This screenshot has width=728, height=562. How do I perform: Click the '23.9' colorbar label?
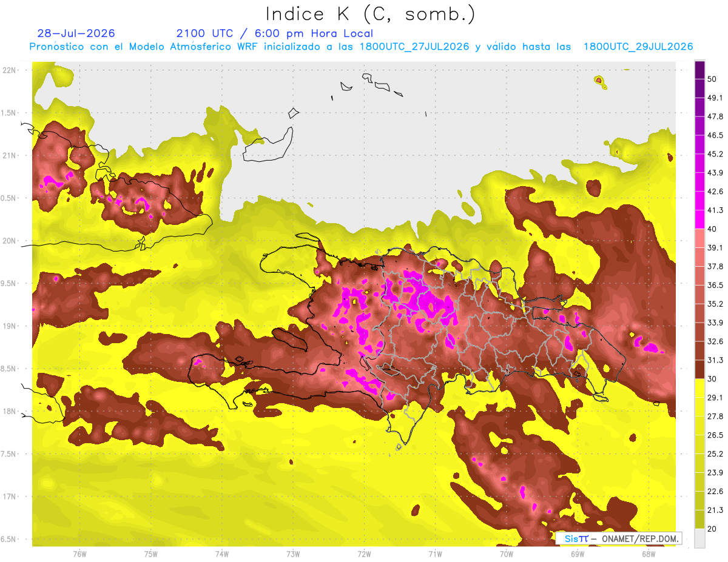(715, 472)
